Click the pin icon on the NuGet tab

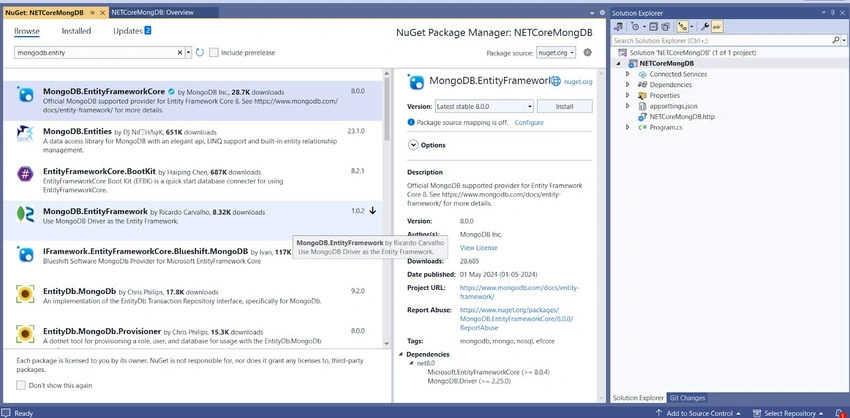click(x=93, y=12)
